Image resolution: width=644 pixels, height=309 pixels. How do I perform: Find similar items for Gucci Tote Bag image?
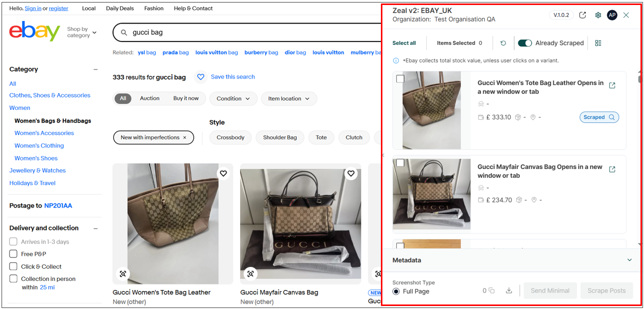[x=123, y=273]
